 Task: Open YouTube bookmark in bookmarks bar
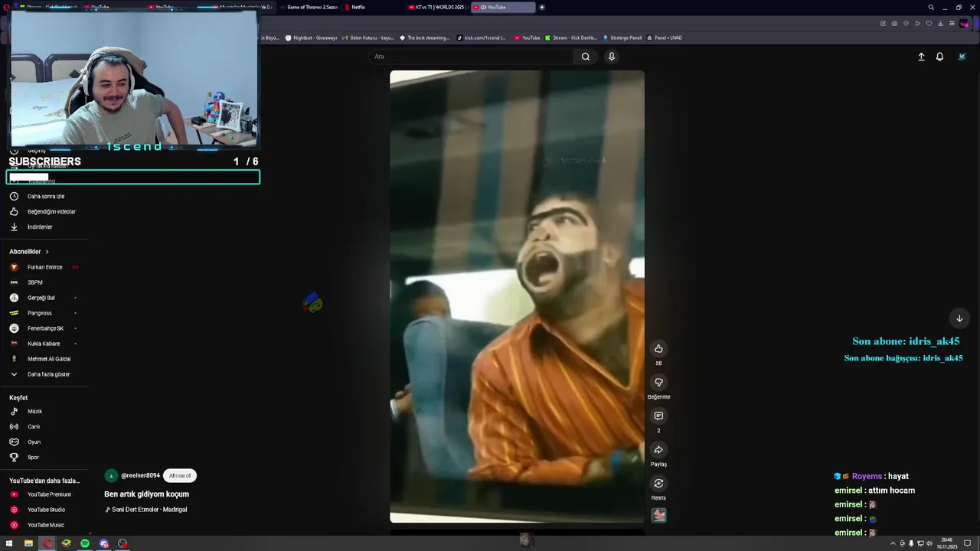[x=527, y=37]
